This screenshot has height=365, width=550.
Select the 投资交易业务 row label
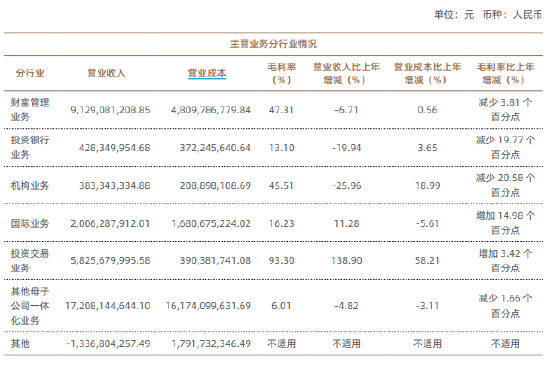coord(30,261)
